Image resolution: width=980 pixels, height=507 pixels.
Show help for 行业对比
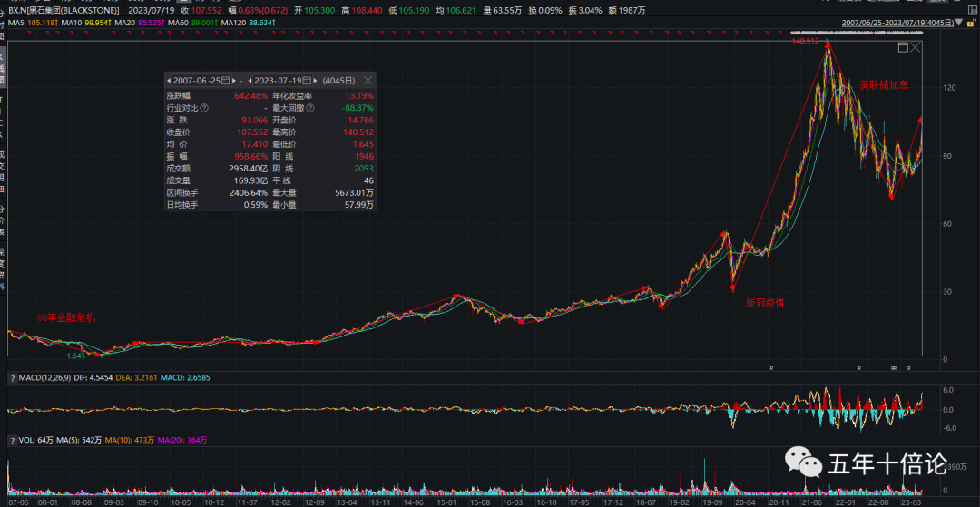click(x=204, y=108)
